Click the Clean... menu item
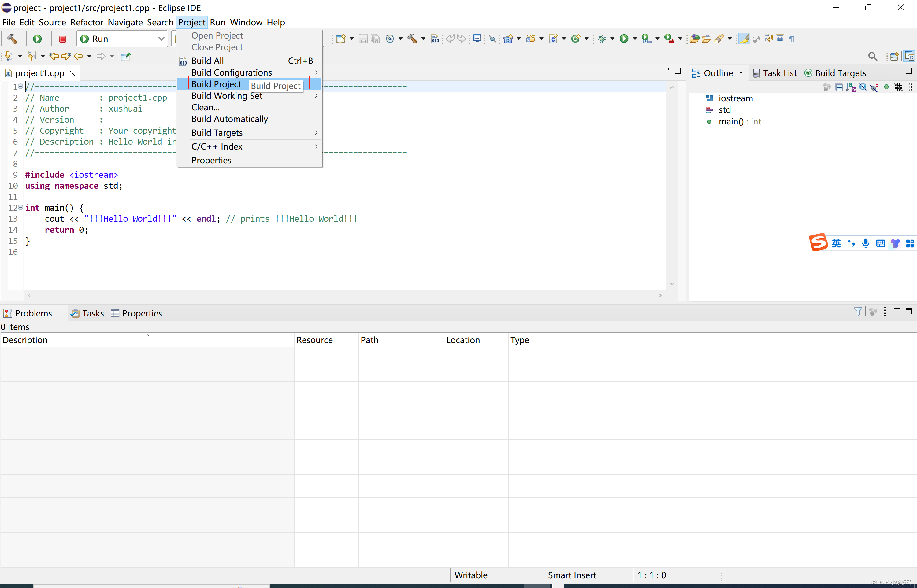The height and width of the screenshot is (588, 917). 206,107
